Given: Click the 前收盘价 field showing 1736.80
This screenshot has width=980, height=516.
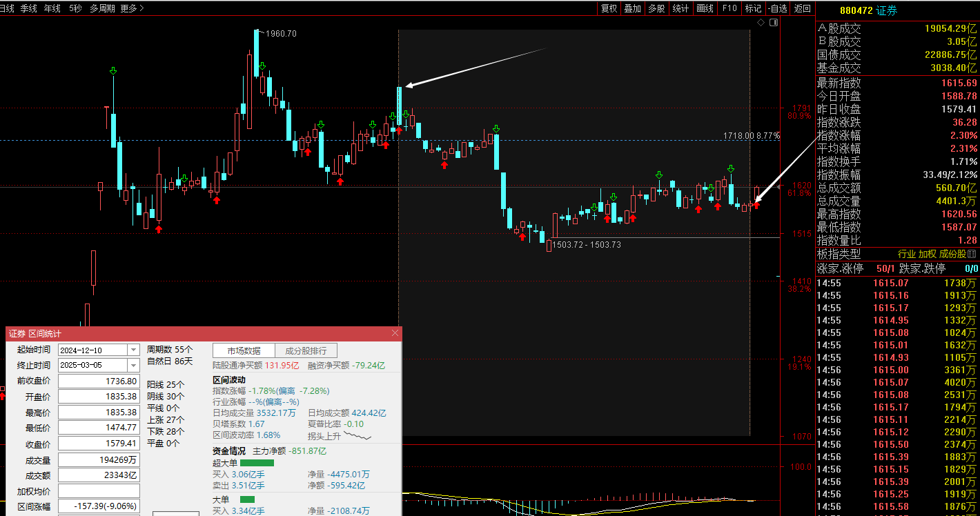Looking at the screenshot, I should (99, 381).
